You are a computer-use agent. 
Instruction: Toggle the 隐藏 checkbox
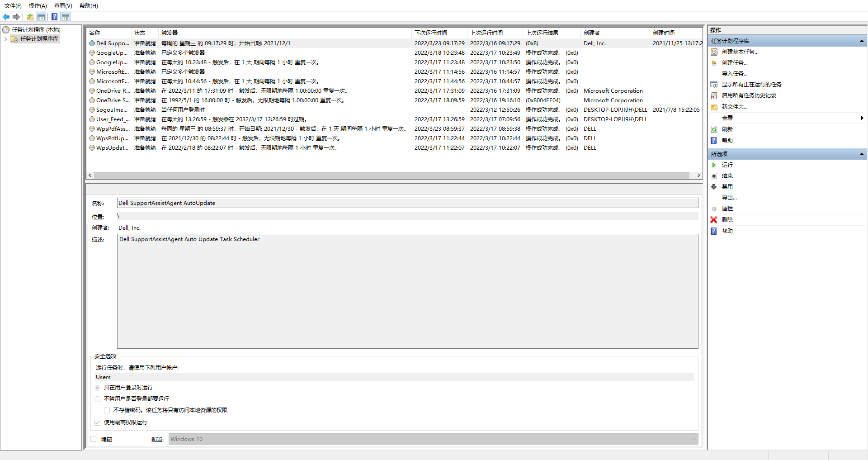(x=94, y=439)
